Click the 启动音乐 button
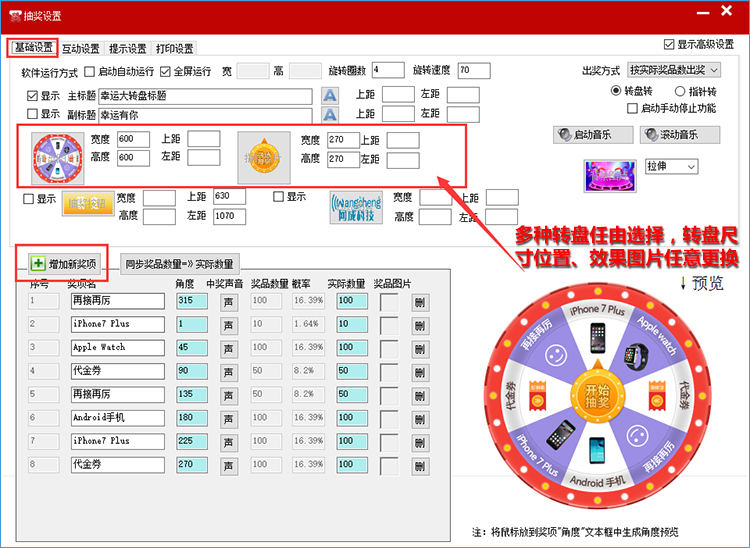This screenshot has height=548, width=750. pos(594,135)
